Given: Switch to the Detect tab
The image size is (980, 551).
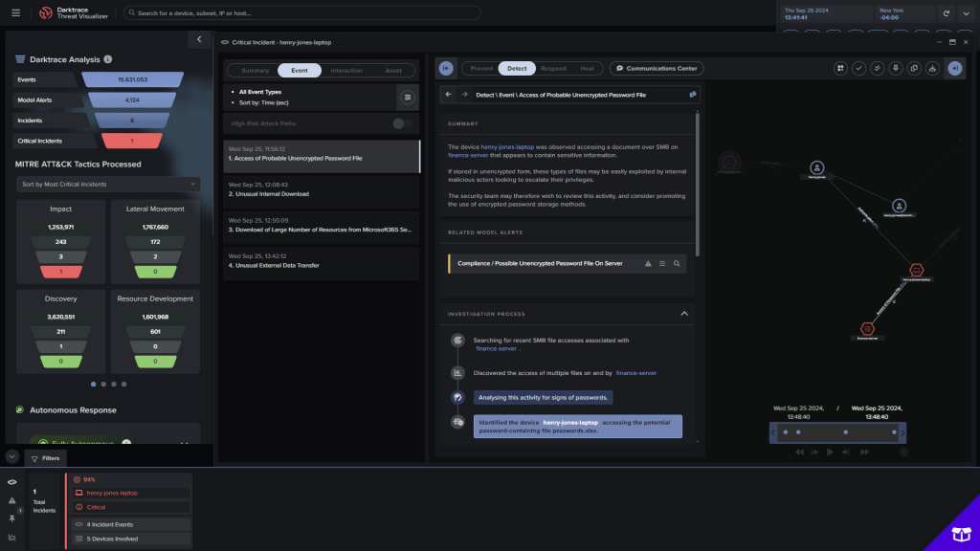Looking at the screenshot, I should point(516,68).
